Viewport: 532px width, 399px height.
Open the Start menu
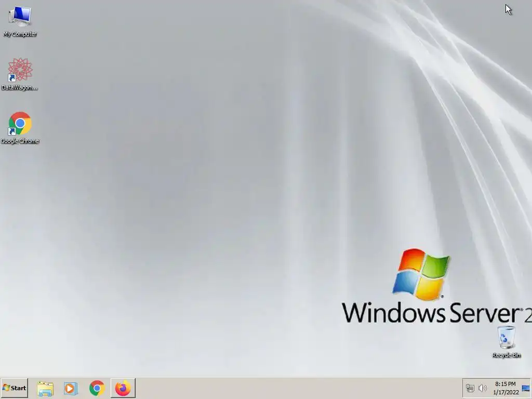coord(14,388)
